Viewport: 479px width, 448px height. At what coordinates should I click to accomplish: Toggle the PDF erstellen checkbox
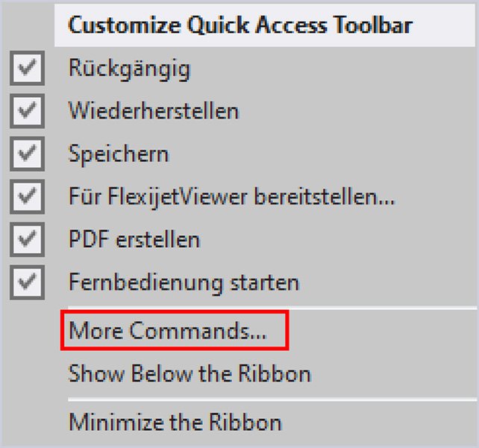point(28,240)
